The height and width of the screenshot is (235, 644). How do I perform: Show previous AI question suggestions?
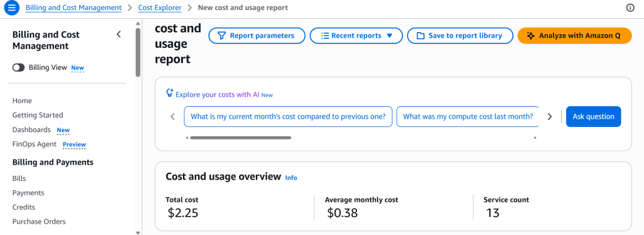(x=173, y=117)
